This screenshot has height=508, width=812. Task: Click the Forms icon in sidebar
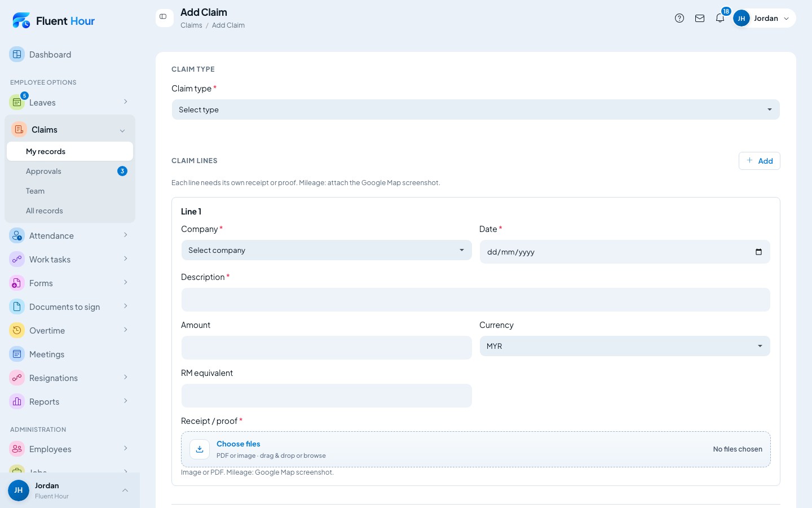coord(17,283)
